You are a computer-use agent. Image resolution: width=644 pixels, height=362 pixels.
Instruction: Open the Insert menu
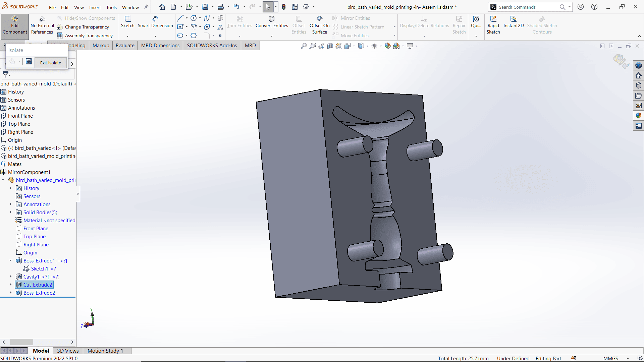pyautogui.click(x=95, y=7)
